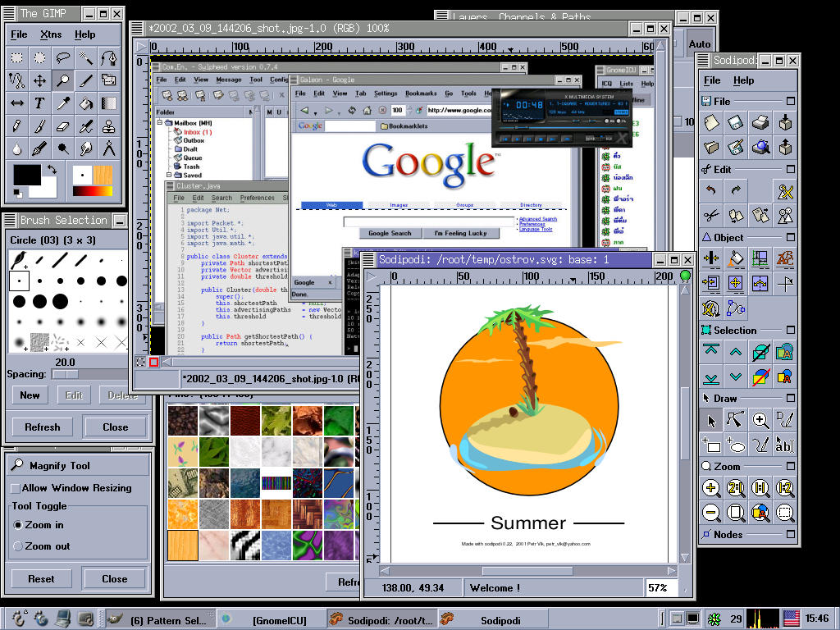Click the Sodipodi undo arrow icon
The width and height of the screenshot is (840, 630).
[x=711, y=190]
